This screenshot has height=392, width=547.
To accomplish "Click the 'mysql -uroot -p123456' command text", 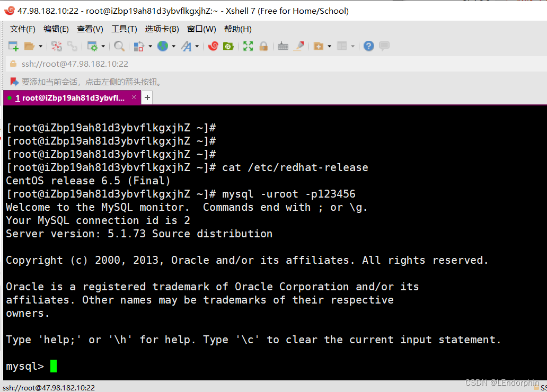I will [x=289, y=194].
